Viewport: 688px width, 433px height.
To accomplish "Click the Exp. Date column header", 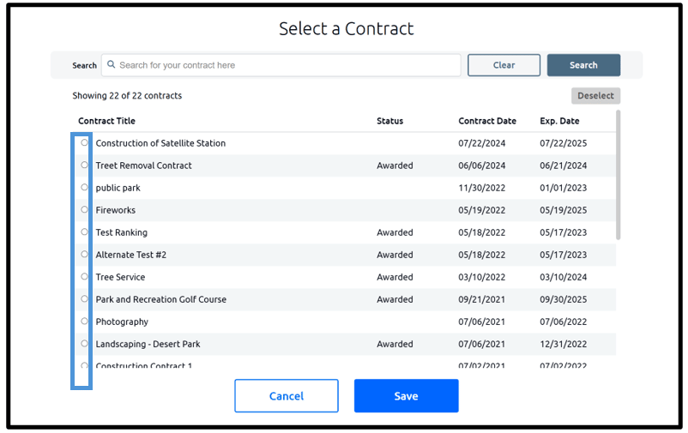I will (559, 121).
